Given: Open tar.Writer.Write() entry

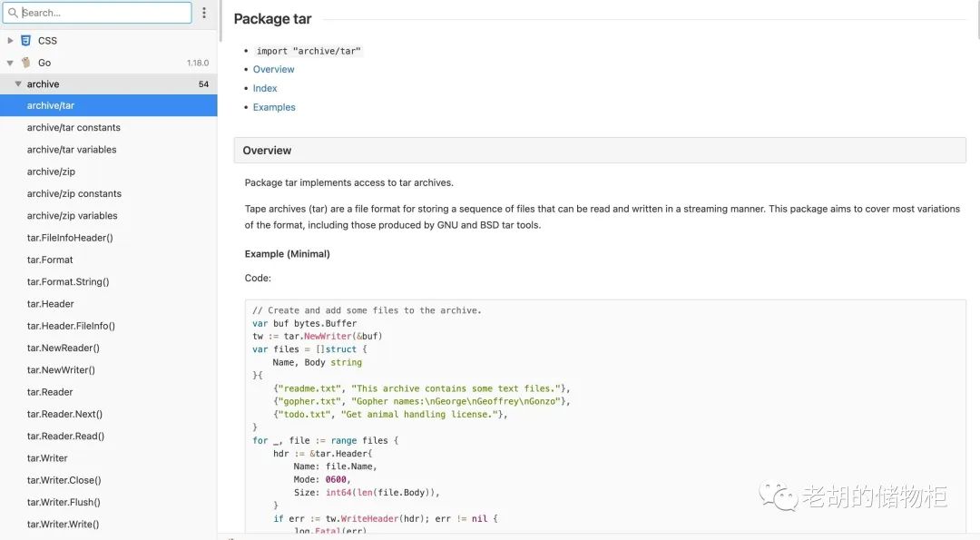Looking at the screenshot, I should (x=109, y=525).
